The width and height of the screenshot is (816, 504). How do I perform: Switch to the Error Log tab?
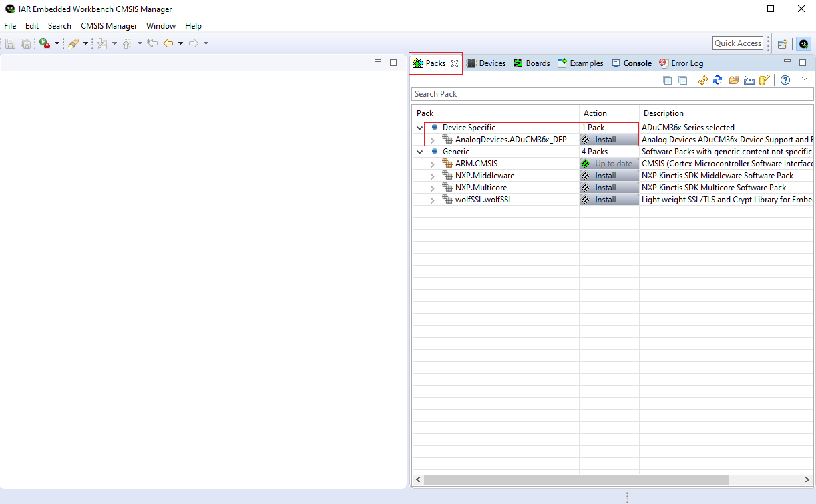[680, 63]
